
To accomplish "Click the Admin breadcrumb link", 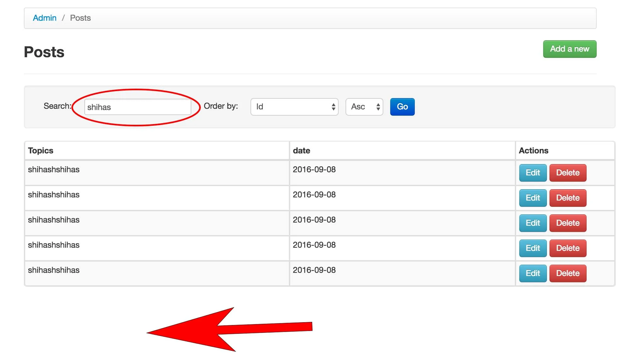I will (x=44, y=18).
